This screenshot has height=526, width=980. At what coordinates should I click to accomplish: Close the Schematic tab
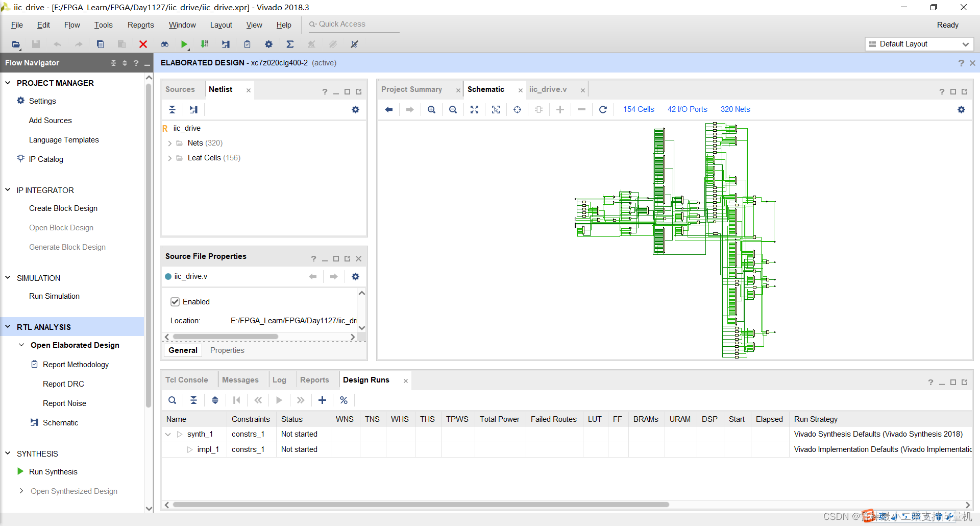click(520, 90)
